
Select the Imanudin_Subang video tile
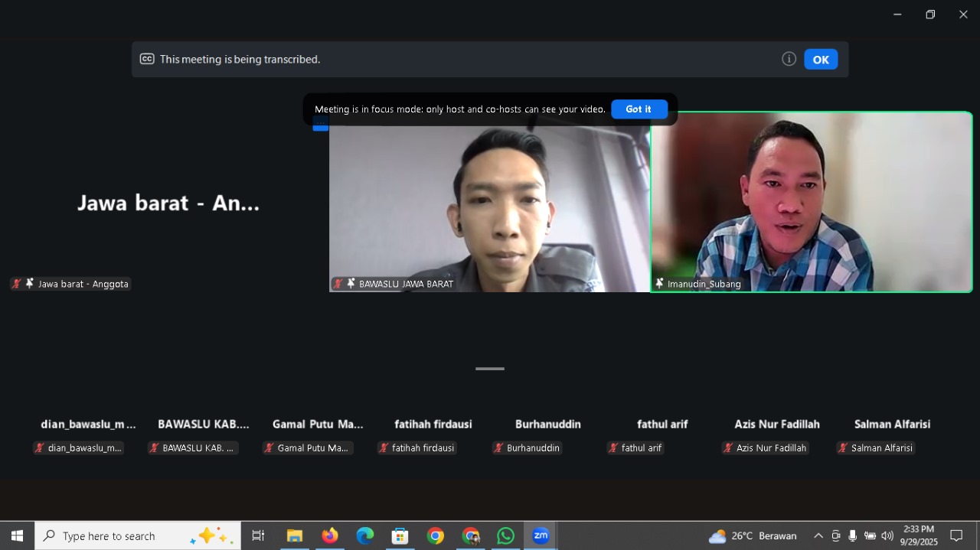[x=811, y=202]
